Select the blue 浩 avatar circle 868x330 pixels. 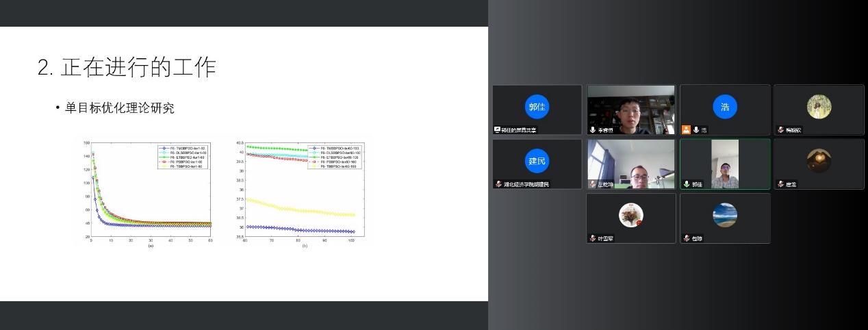[725, 107]
